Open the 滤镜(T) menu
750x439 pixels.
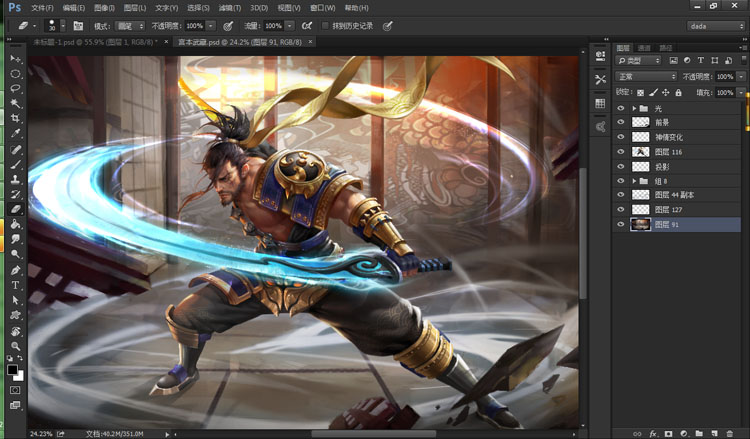(x=230, y=8)
